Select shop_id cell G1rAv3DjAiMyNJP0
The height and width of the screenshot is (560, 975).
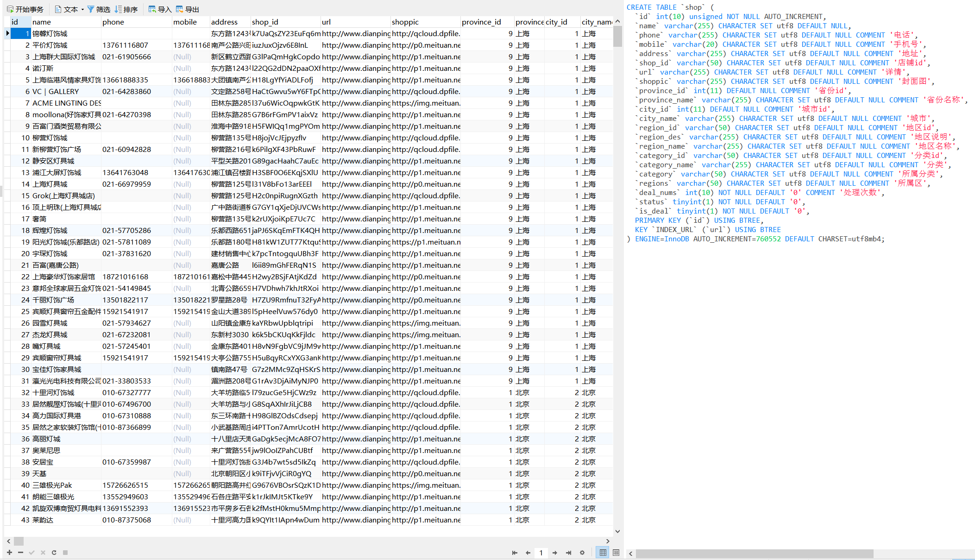click(x=286, y=381)
